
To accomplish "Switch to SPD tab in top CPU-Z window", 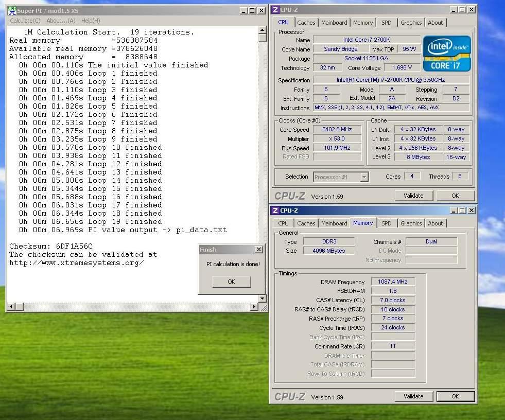I will 387,23.
